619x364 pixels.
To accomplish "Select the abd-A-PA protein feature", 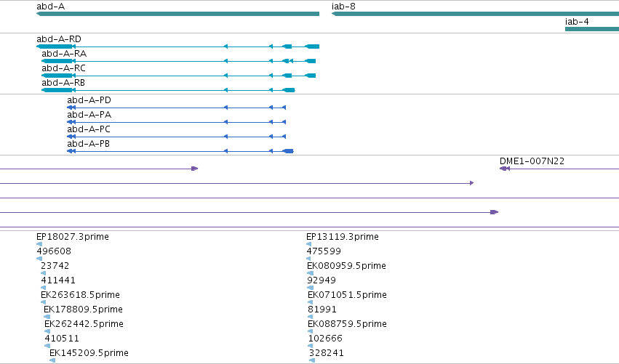I will click(x=177, y=122).
